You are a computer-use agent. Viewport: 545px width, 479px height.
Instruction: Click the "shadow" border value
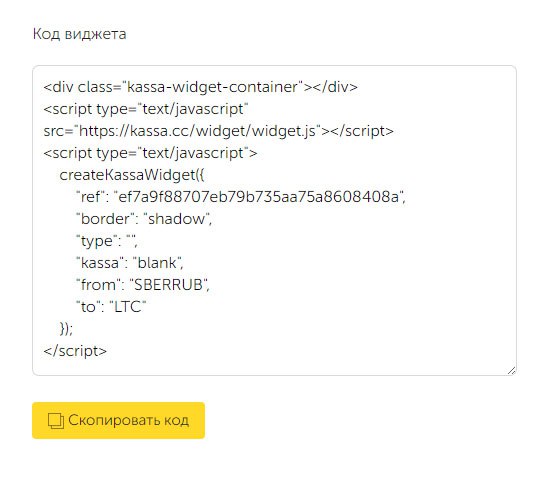pyautogui.click(x=177, y=219)
